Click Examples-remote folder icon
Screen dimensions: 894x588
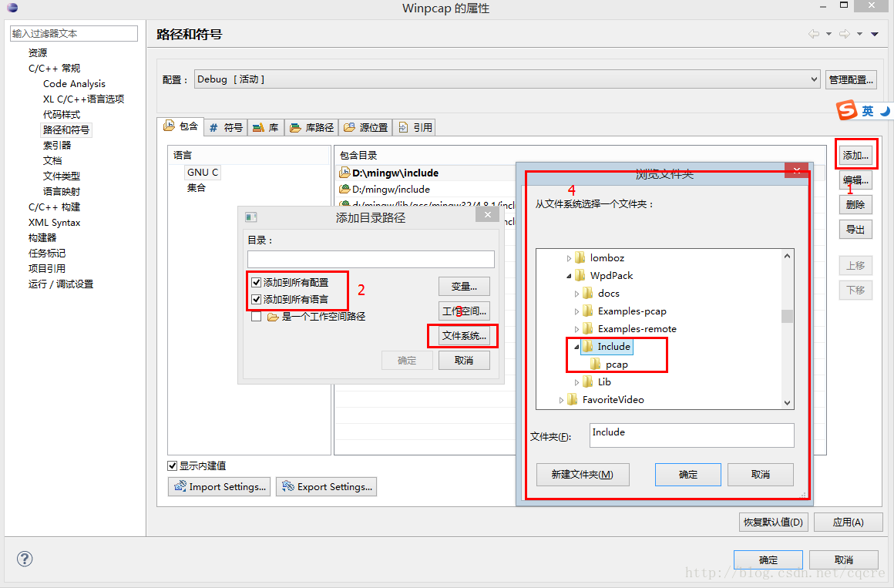(588, 328)
